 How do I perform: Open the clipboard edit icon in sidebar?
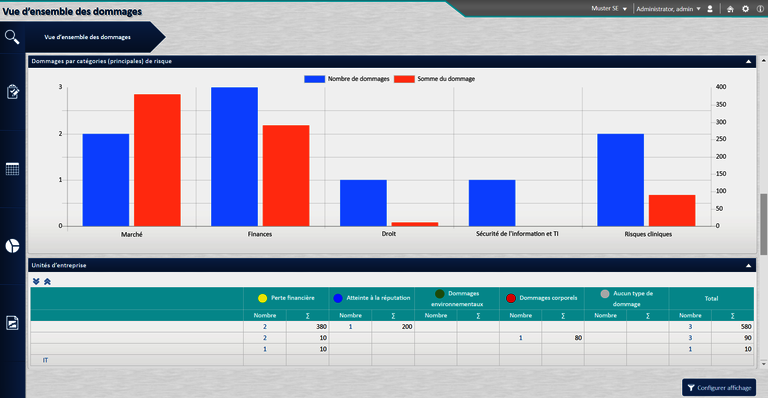click(12, 92)
